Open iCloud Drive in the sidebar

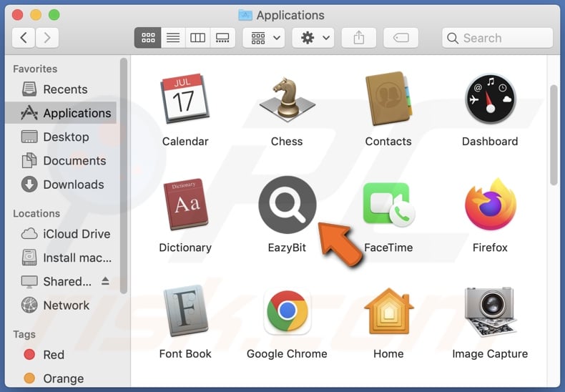coord(61,234)
